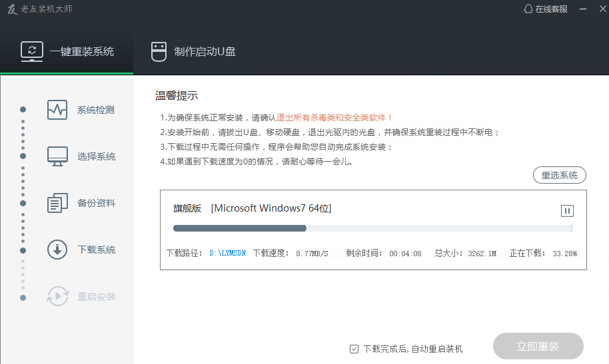Click the 33.28% download percentage value
This screenshot has width=609, height=364.
[x=565, y=254]
